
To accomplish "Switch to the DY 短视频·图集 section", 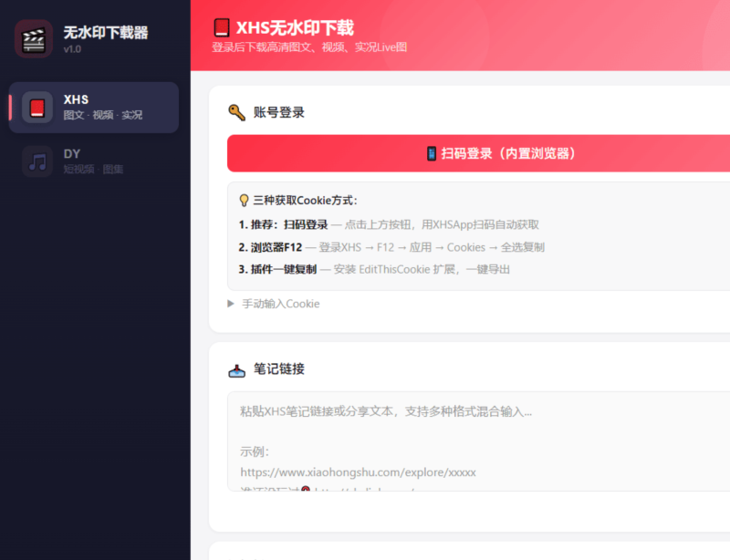I will click(94, 161).
